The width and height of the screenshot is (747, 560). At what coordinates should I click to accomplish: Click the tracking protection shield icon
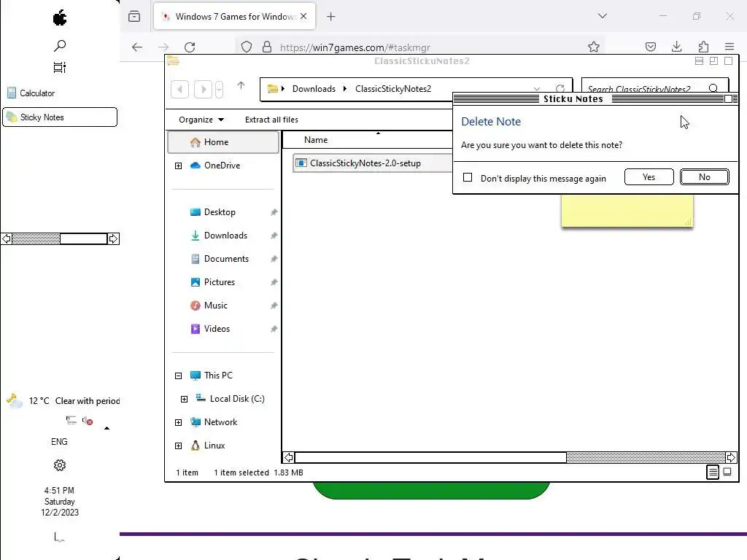pos(247,47)
